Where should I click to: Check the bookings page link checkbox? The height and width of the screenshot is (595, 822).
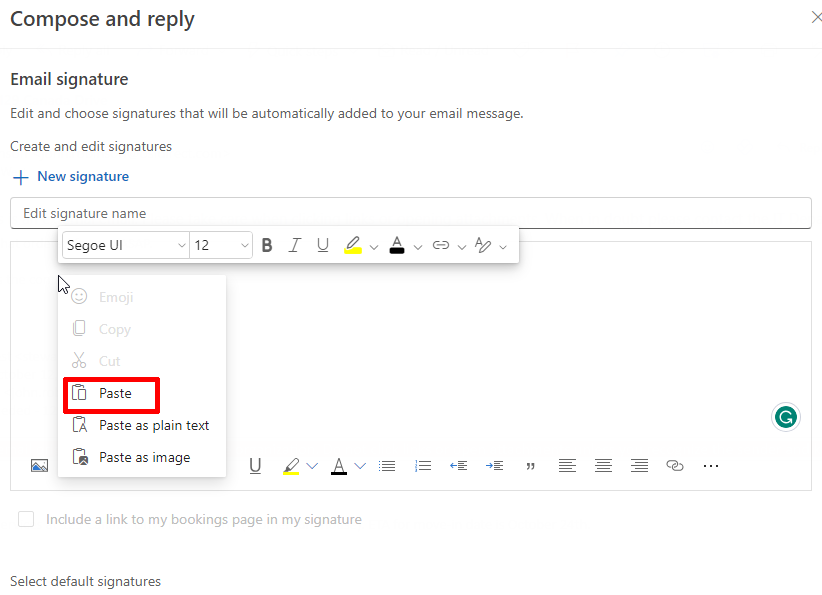26,519
